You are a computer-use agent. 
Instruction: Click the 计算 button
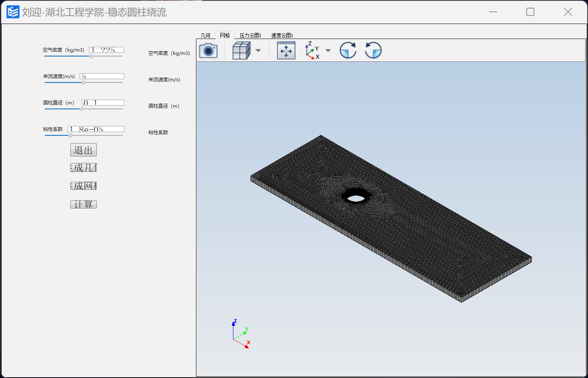pyautogui.click(x=83, y=204)
